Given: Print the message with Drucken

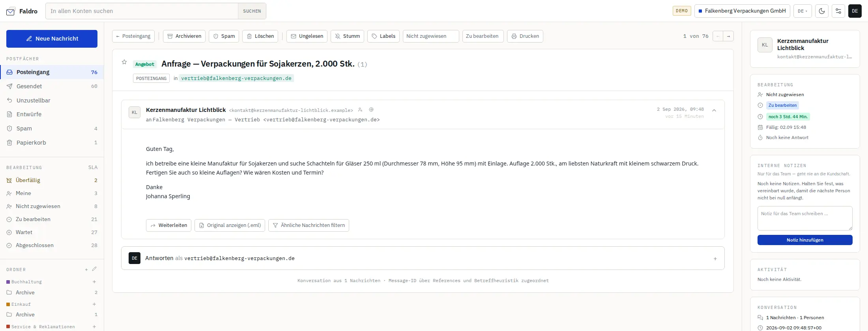Looking at the screenshot, I should point(525,36).
